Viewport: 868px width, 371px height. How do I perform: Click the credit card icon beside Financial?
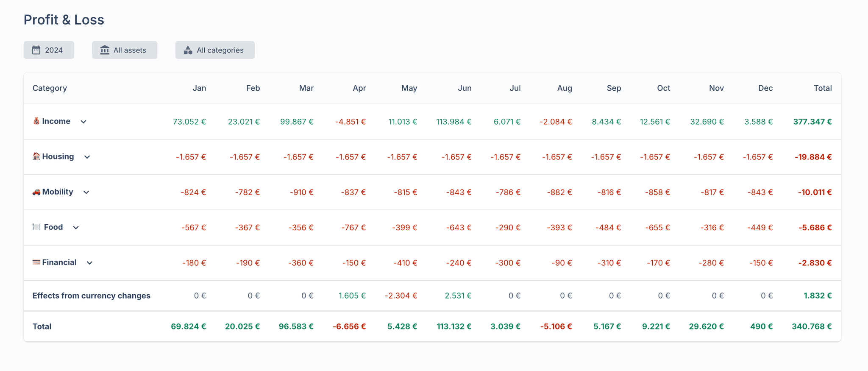pos(36,262)
